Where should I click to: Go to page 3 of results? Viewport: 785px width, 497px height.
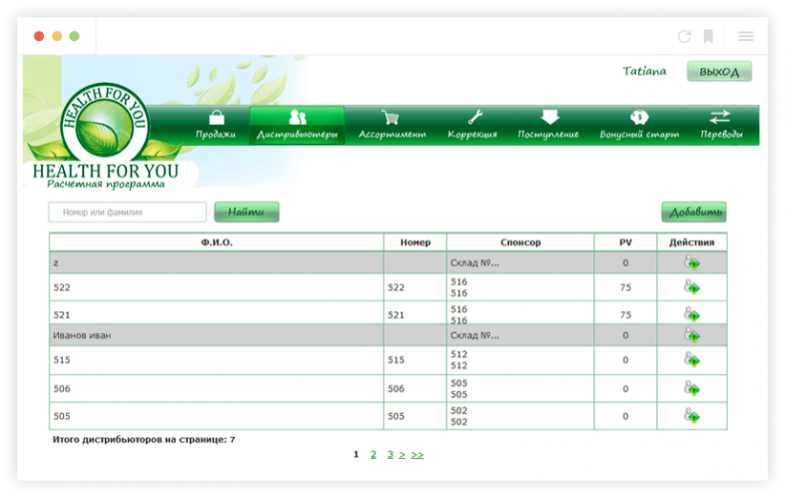point(390,454)
